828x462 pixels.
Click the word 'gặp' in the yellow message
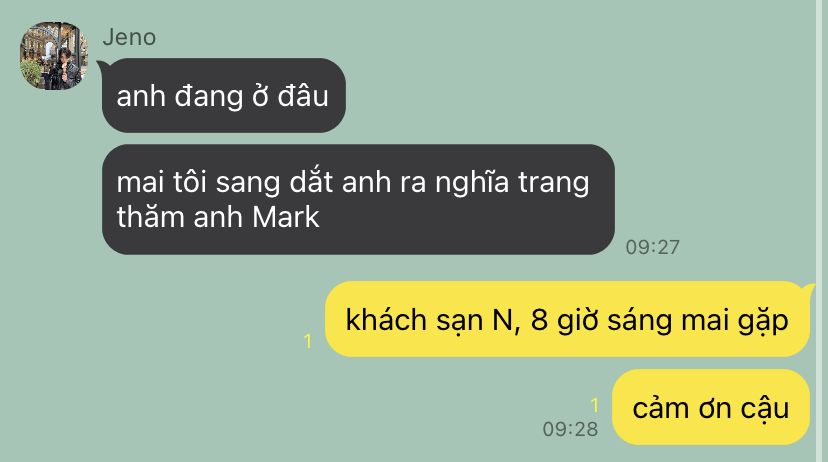tap(763, 321)
